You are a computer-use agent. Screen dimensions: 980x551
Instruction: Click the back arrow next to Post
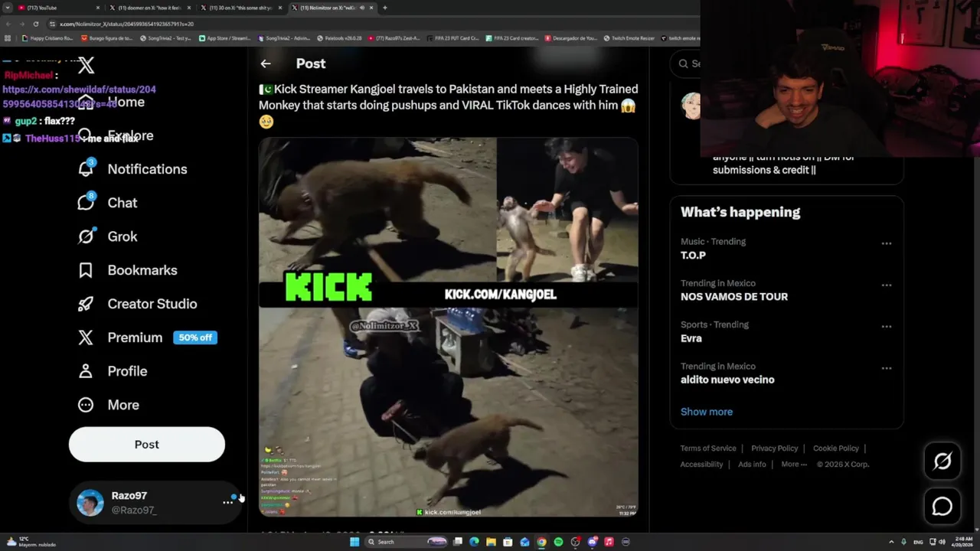click(265, 64)
